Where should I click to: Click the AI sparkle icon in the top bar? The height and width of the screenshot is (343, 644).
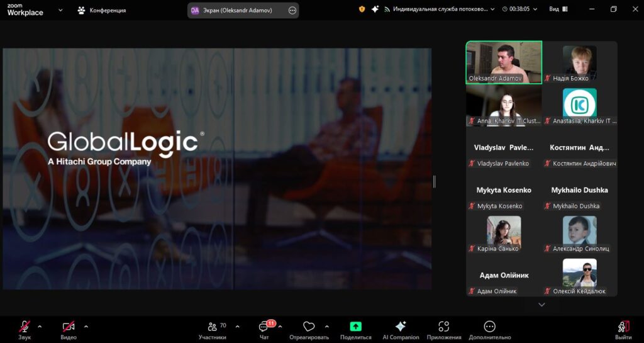pyautogui.click(x=375, y=9)
